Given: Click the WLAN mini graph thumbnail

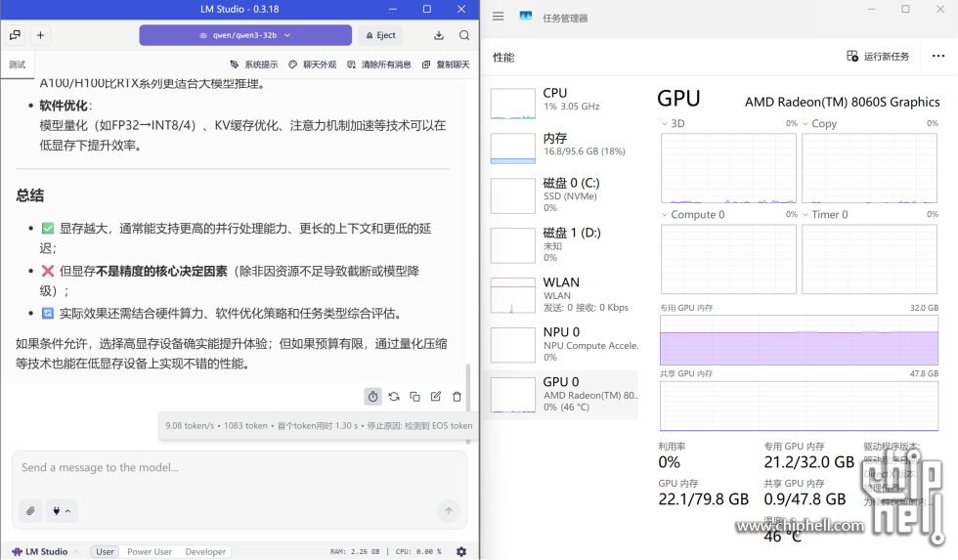Looking at the screenshot, I should tap(513, 295).
